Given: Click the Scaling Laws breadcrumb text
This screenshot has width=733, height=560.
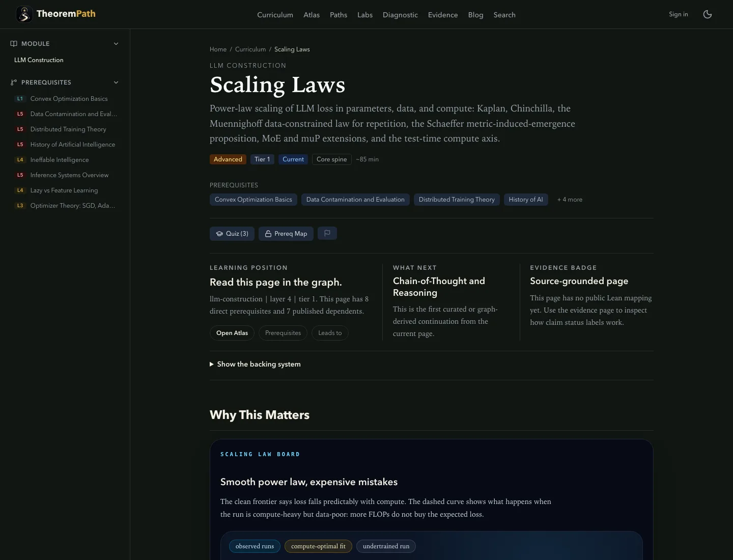Looking at the screenshot, I should tap(292, 49).
